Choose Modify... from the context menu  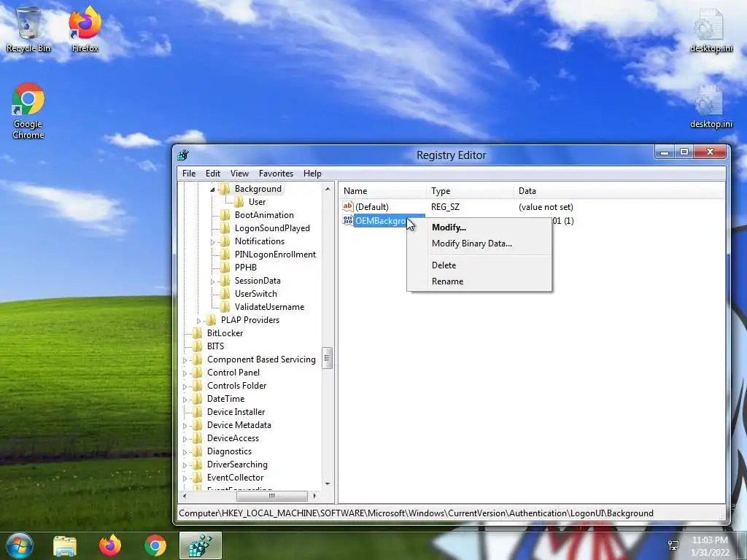pyautogui.click(x=479, y=227)
